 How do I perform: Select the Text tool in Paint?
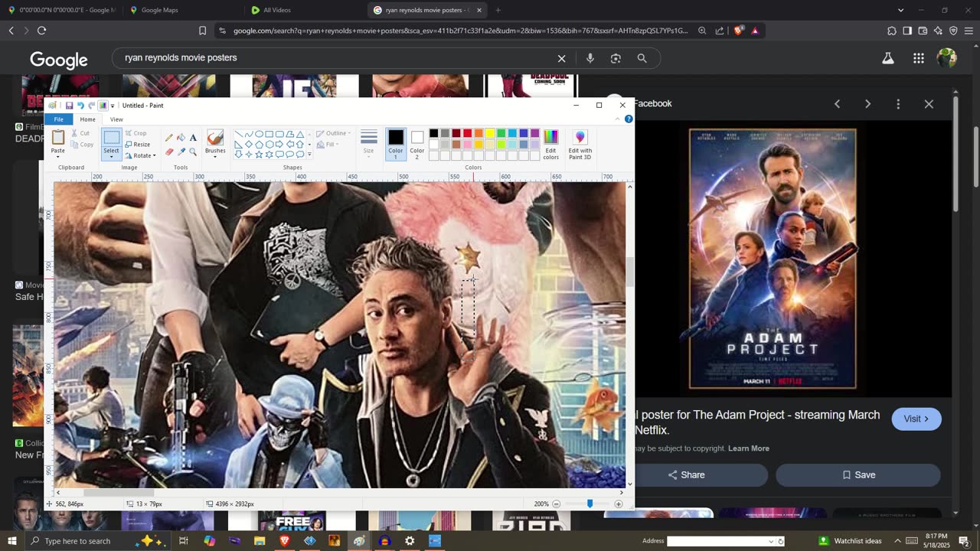tap(193, 138)
